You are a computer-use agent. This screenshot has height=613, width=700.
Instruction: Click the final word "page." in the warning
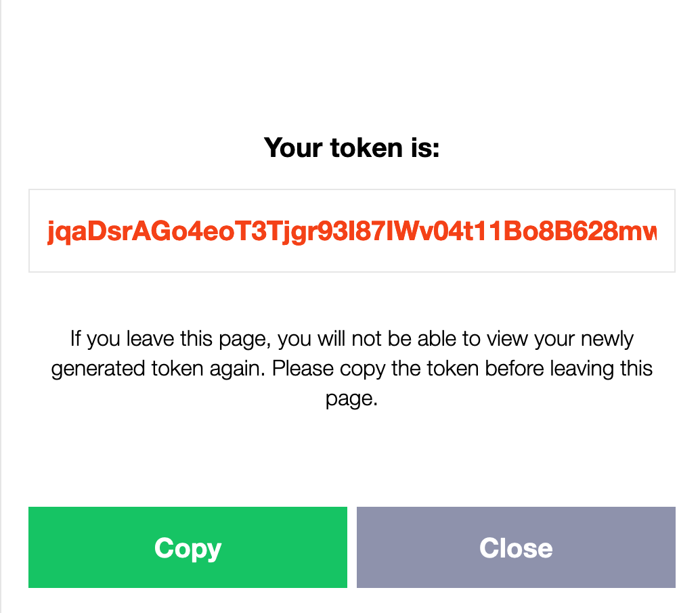click(x=351, y=399)
